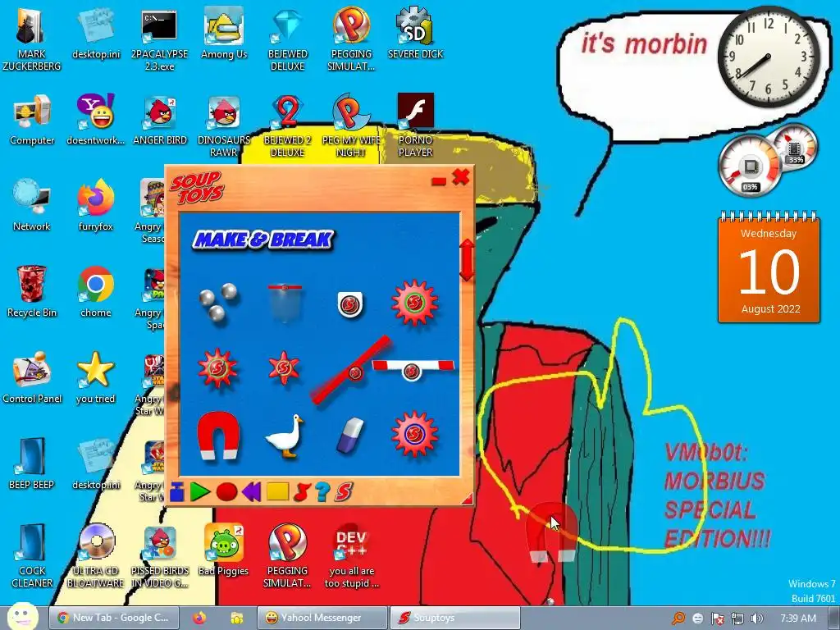Select the Computer desktop icon
Image resolution: width=840 pixels, height=630 pixels.
click(x=32, y=120)
